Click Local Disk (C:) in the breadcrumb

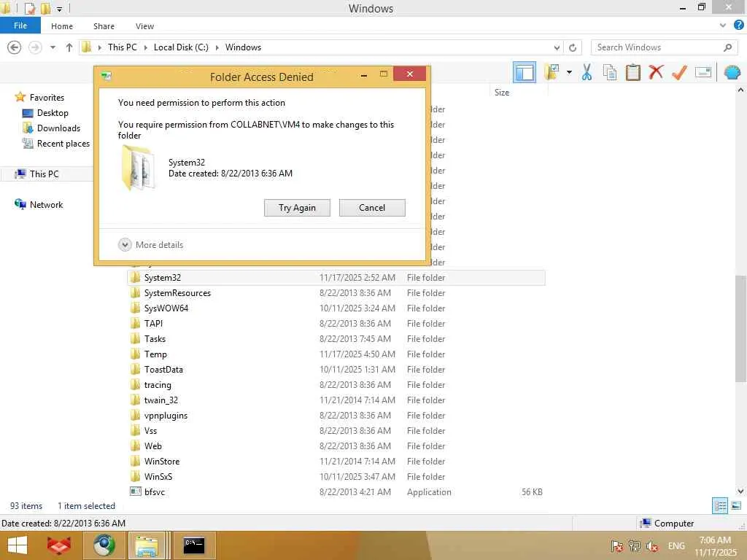tap(181, 47)
